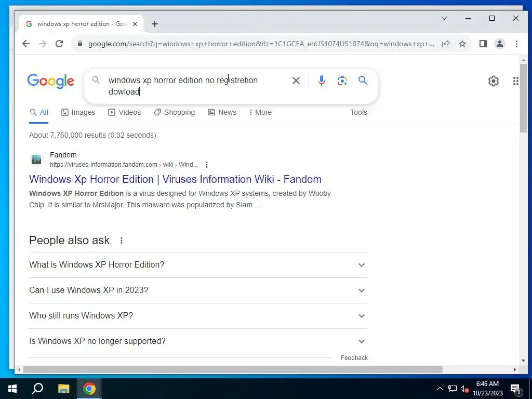Click the padlock site info icon

pyautogui.click(x=80, y=44)
